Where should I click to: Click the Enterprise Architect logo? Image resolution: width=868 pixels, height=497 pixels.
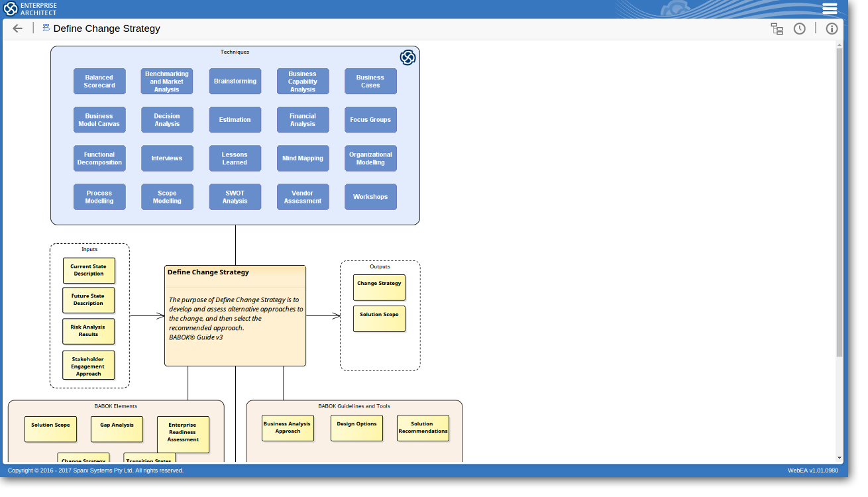coord(30,9)
